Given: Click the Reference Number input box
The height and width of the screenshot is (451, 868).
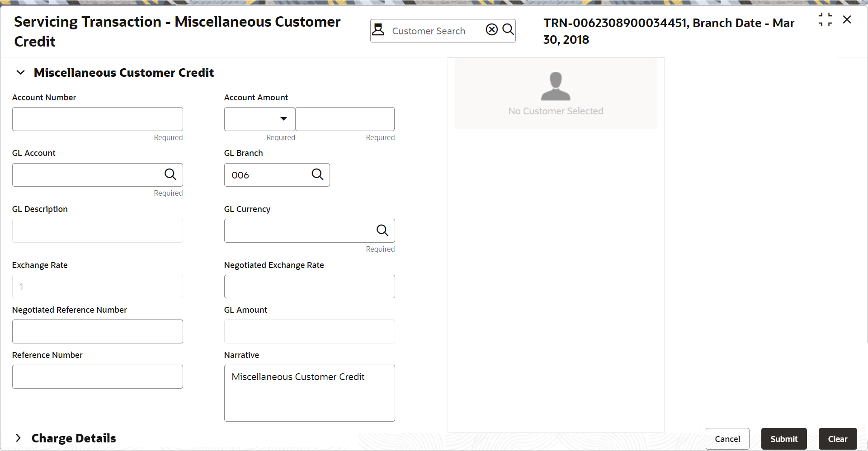Looking at the screenshot, I should [97, 376].
